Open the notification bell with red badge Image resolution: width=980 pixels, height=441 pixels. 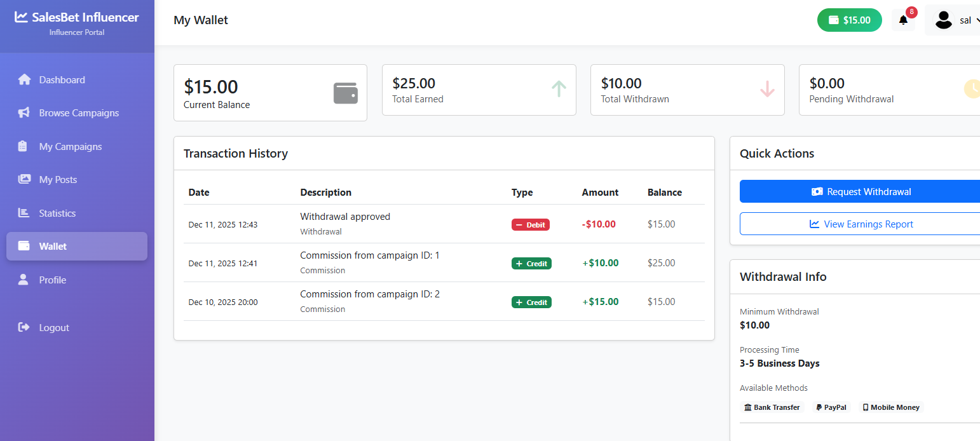[903, 20]
